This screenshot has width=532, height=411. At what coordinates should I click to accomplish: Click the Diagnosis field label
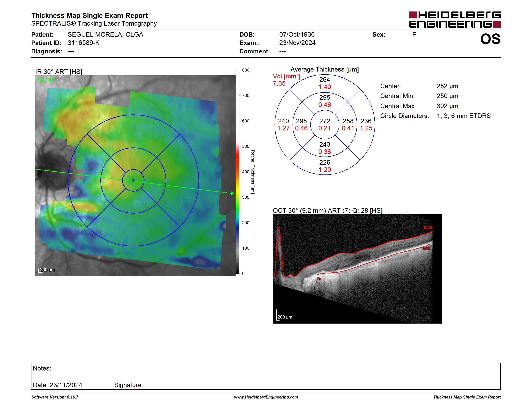tap(47, 51)
